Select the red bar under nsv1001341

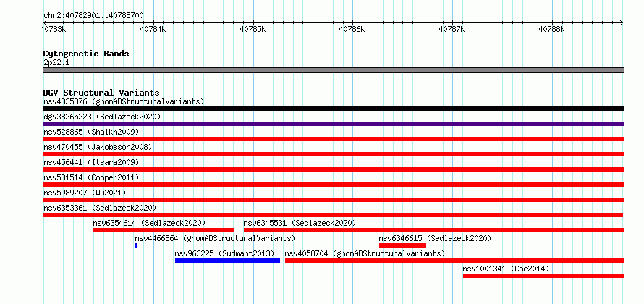click(543, 276)
